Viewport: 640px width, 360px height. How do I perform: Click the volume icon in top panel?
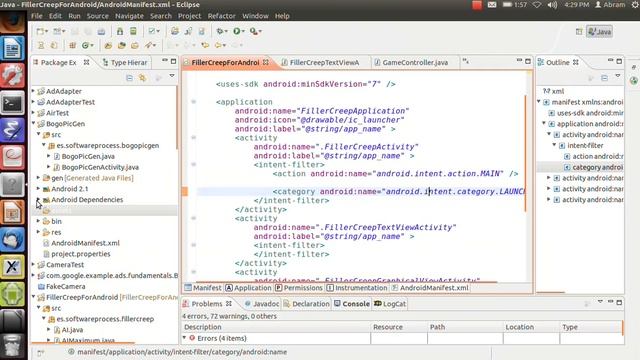click(552, 5)
